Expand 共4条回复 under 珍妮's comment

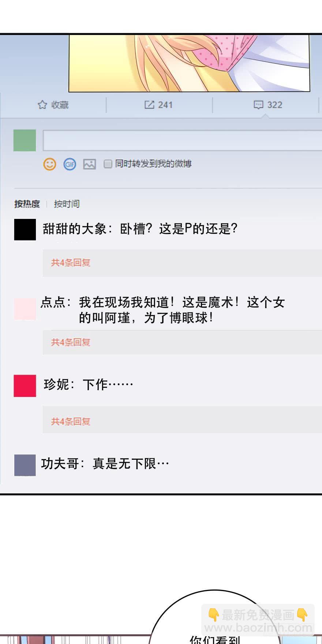click(x=71, y=422)
